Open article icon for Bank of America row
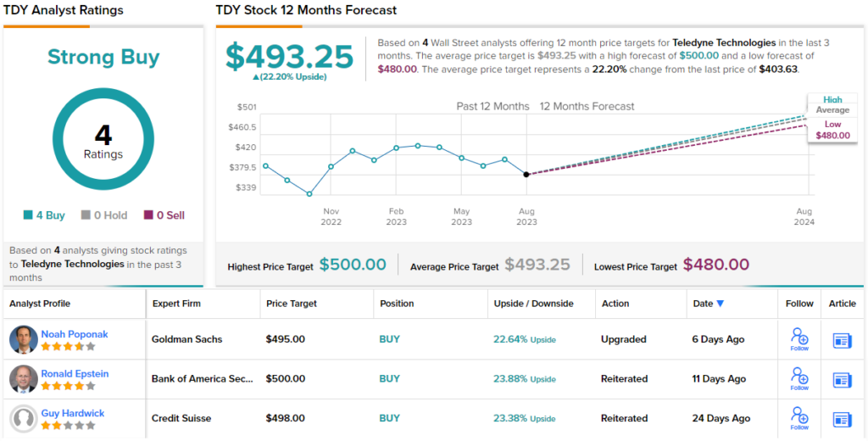868x441 pixels. [x=843, y=379]
